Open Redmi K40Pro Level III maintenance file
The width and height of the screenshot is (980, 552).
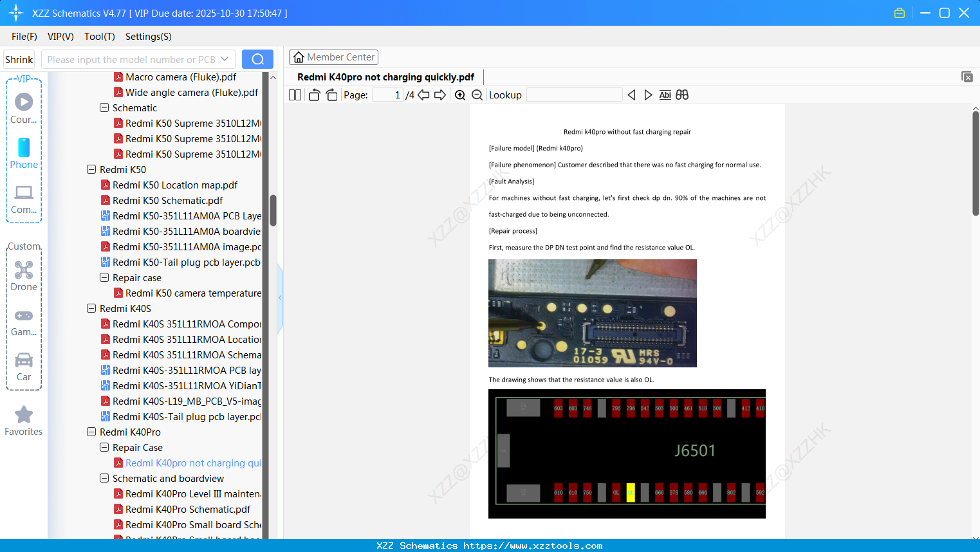pyautogui.click(x=187, y=494)
